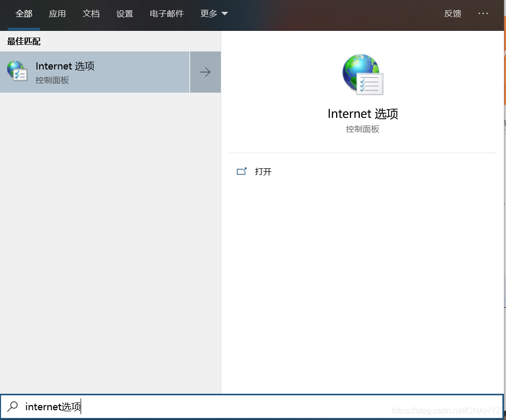Switch to the 设置 tab
The height and width of the screenshot is (420, 506).
pos(125,14)
